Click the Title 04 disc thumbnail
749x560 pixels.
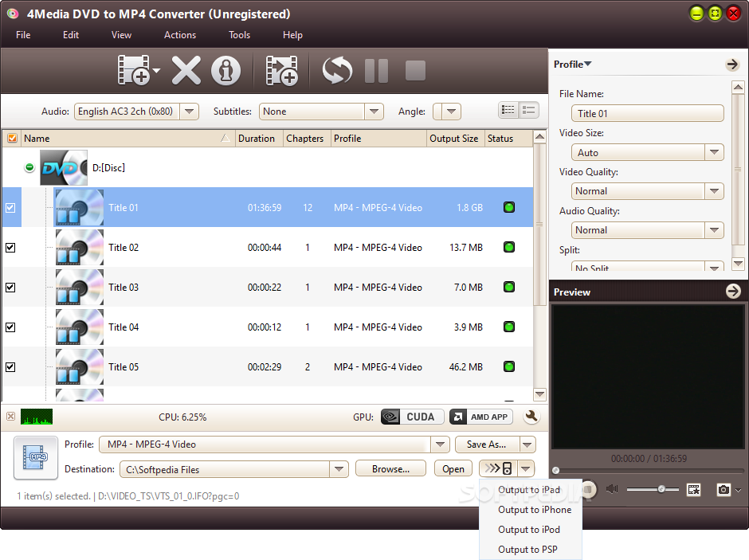(x=80, y=327)
